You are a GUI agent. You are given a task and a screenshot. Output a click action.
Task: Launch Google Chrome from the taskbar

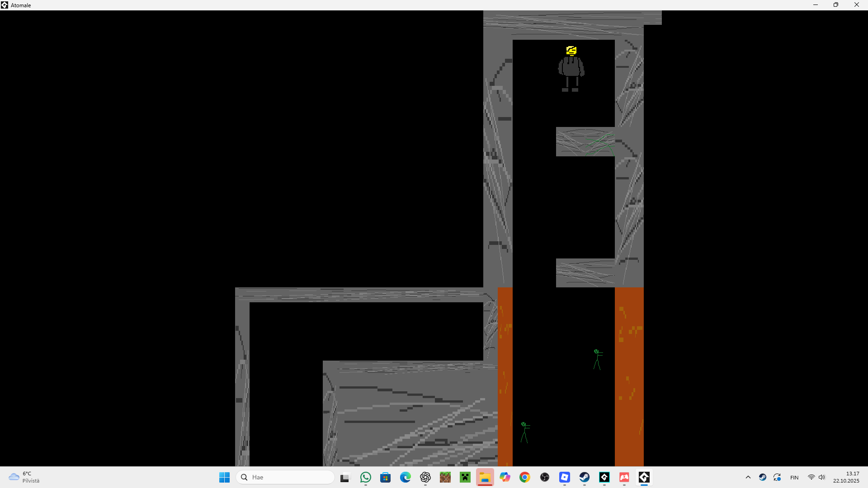coord(524,477)
